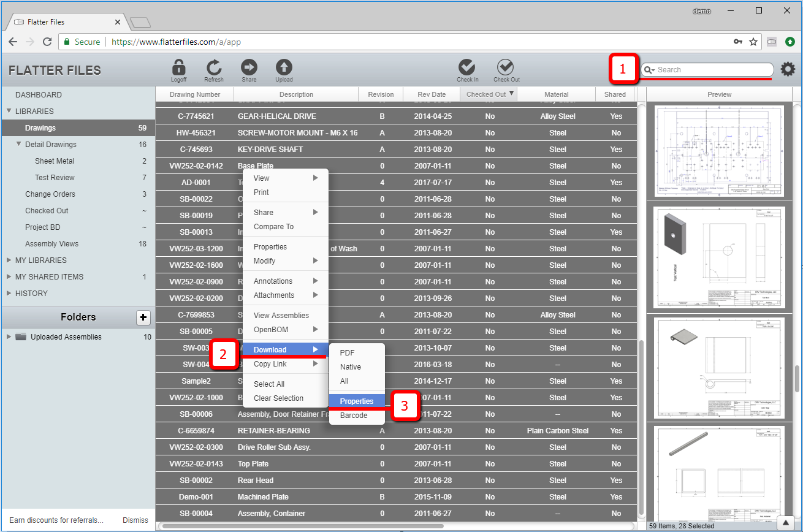
Task: Open the Copy Link submenu
Action: [286, 363]
